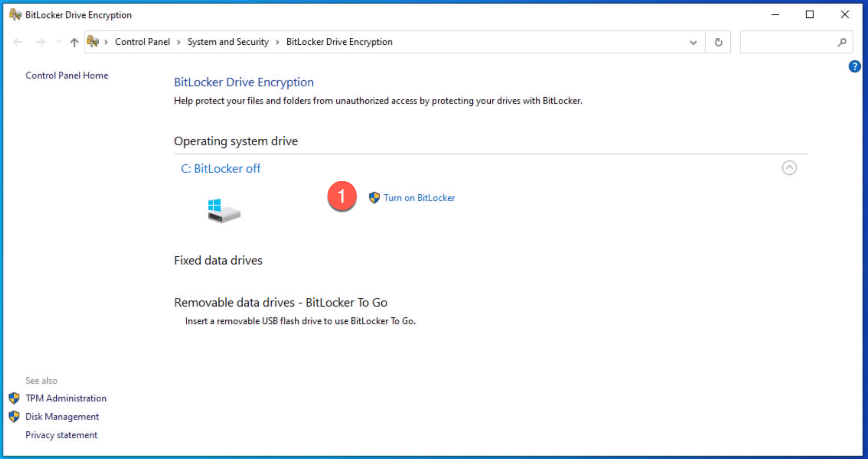Click the shield icon beside Turn on BitLocker
Screen dimensions: 868x459
[x=374, y=198]
